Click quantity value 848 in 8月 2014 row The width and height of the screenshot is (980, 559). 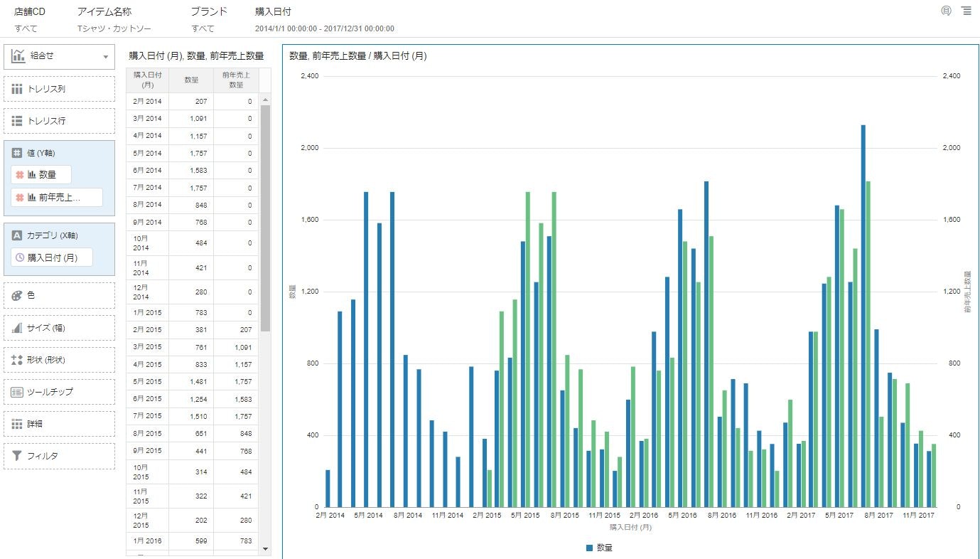tap(200, 205)
